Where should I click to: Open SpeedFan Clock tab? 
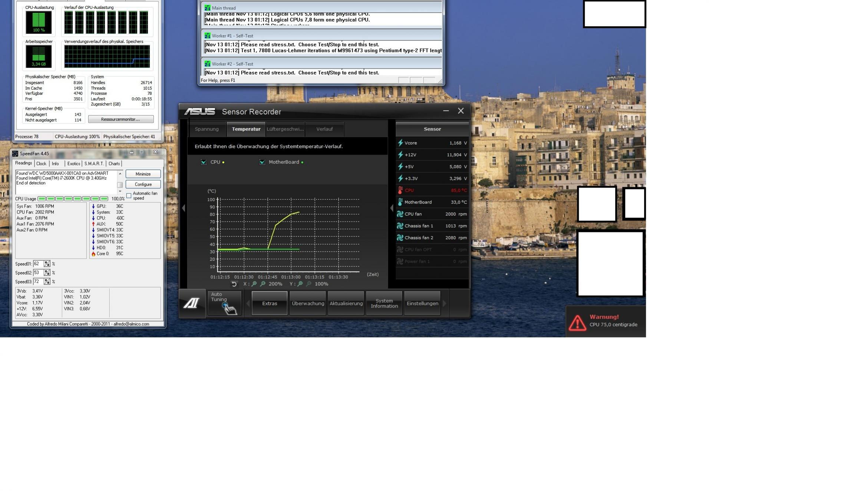(41, 164)
